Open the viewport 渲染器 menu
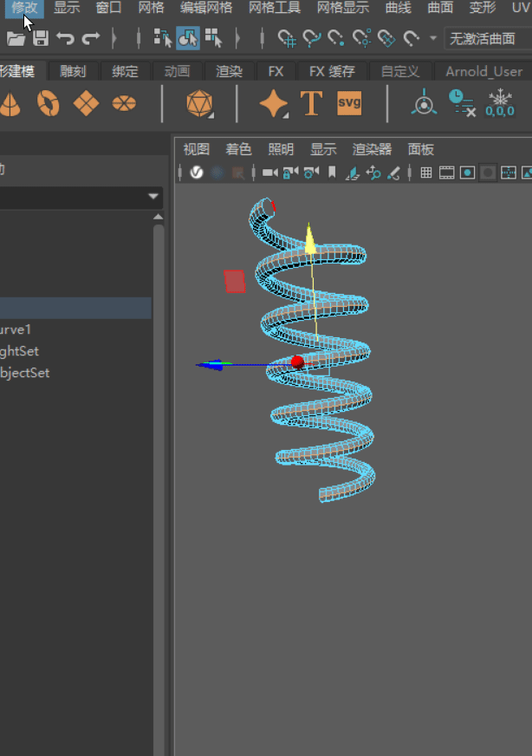 (x=372, y=149)
